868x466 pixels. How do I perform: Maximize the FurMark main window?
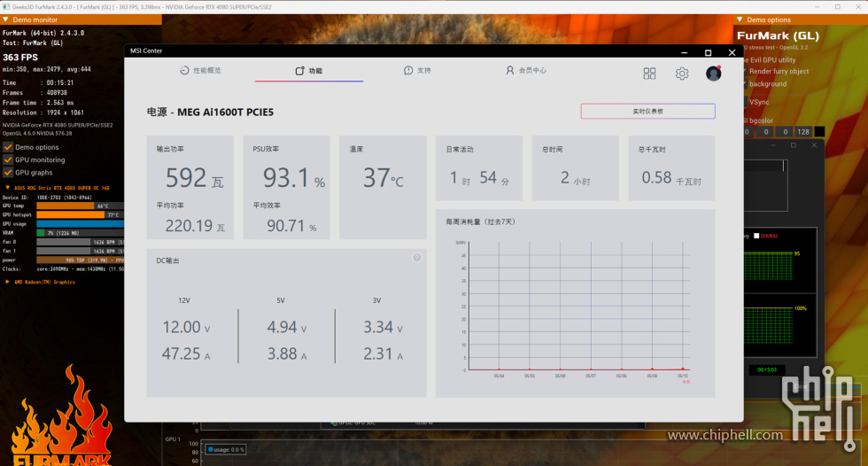838,6
